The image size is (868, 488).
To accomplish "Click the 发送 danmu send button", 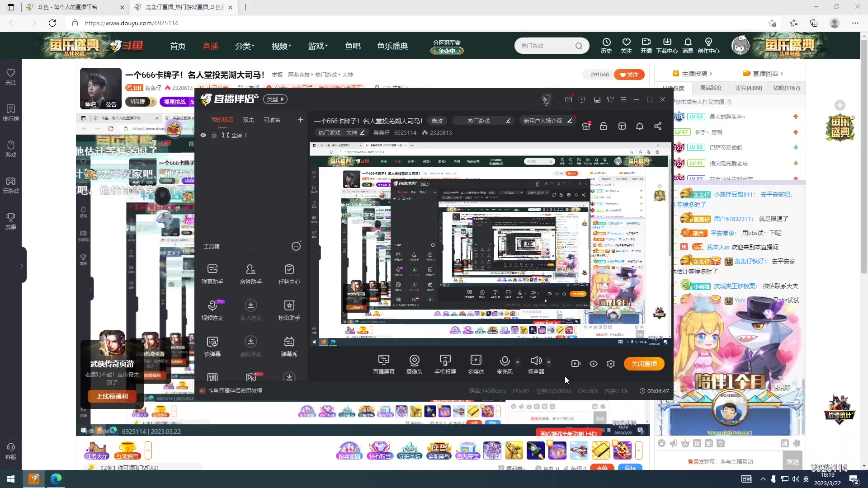I will (793, 461).
